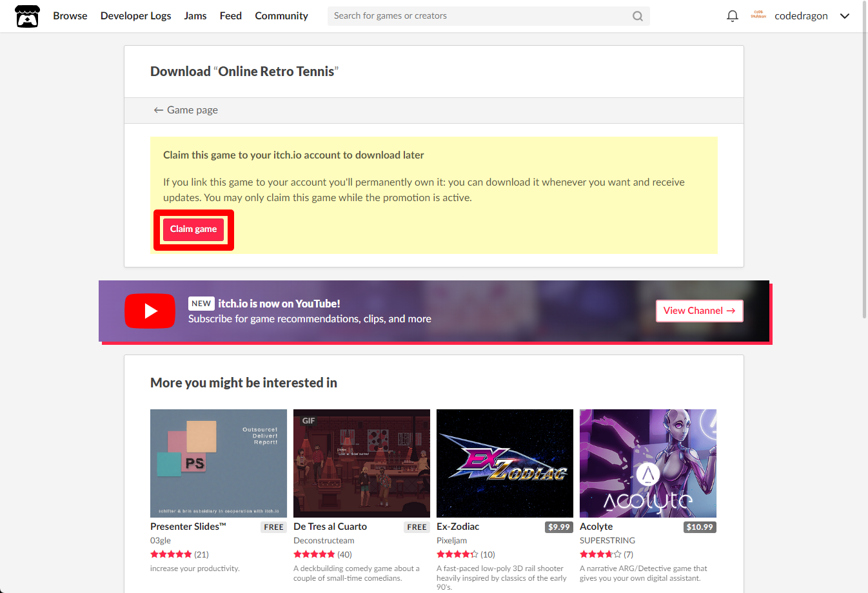Click the star rating with (7)
This screenshot has height=593, width=868.
point(606,554)
